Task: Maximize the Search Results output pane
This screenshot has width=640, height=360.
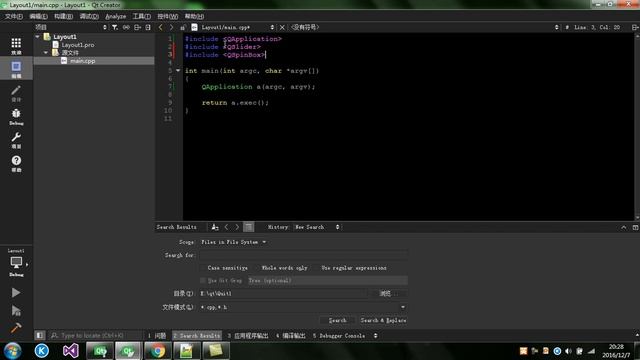Action: (635, 227)
